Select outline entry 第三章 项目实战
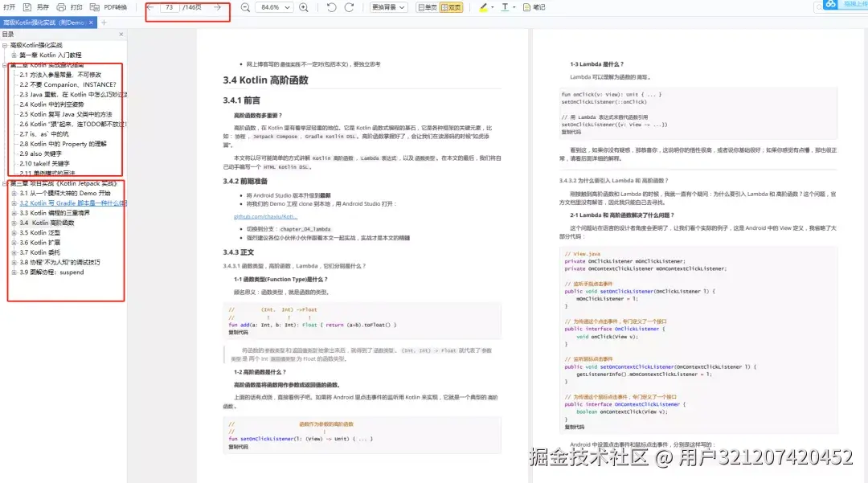 coord(63,184)
